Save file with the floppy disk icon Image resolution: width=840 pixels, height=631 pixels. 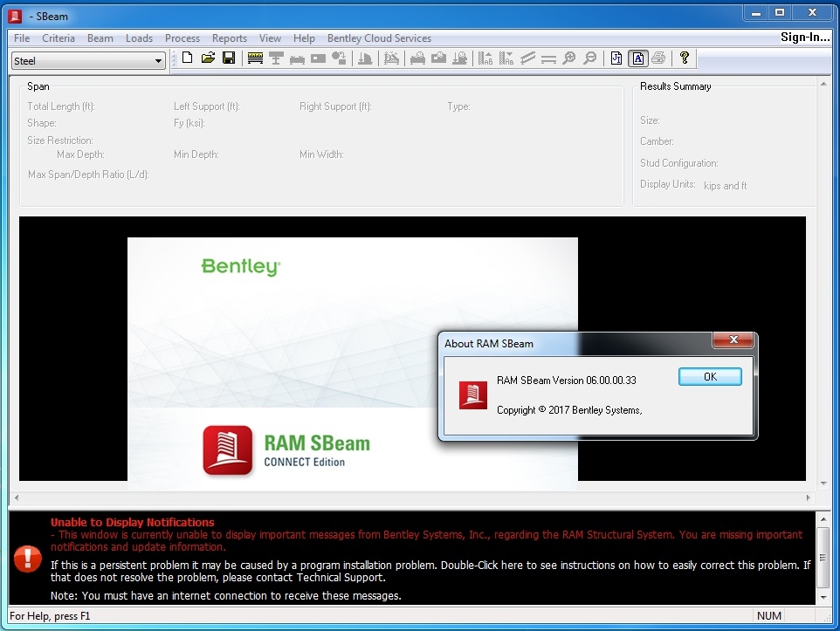click(229, 58)
